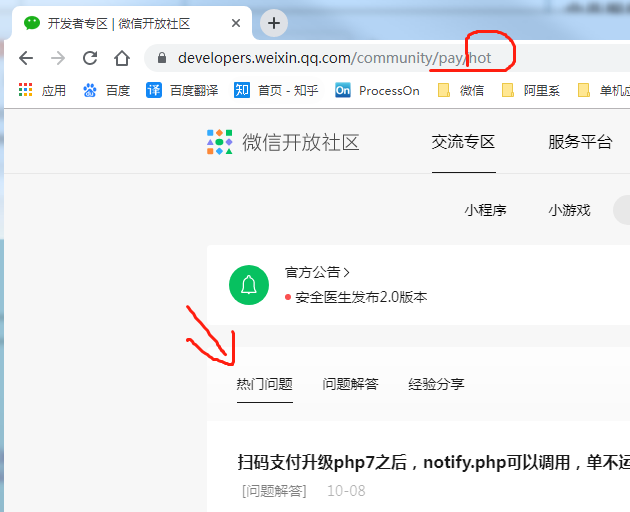The image size is (630, 512).
Task: Close the 开发者专区 browser tab
Action: coord(236,23)
